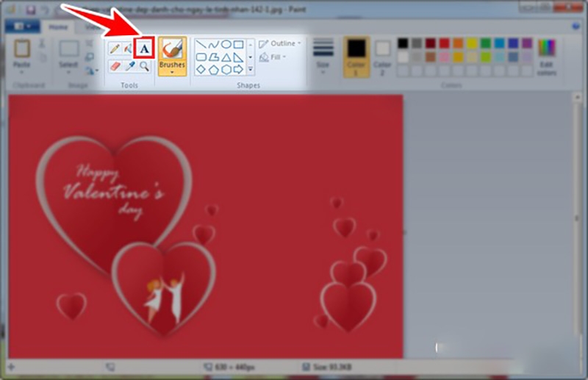Viewport: 588px width, 380px height.
Task: Activate the Color 1 foreground button
Action: tap(356, 57)
